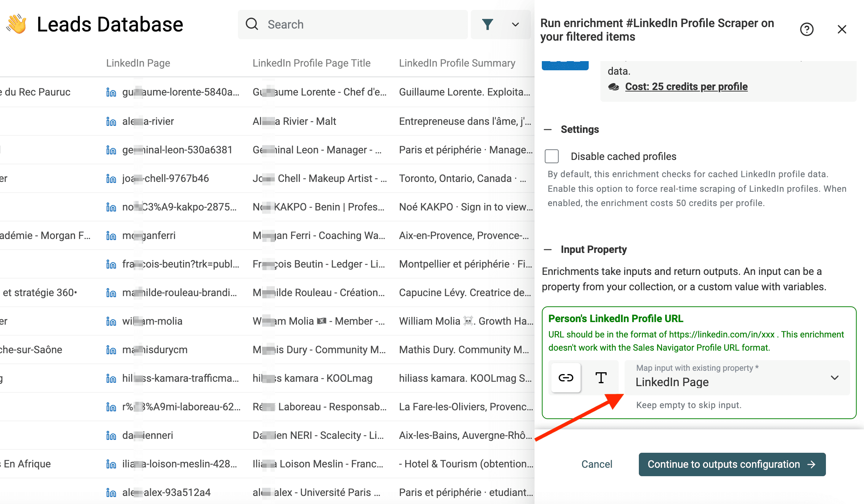
Task: Select the link property mapping mode icon
Action: [566, 377]
